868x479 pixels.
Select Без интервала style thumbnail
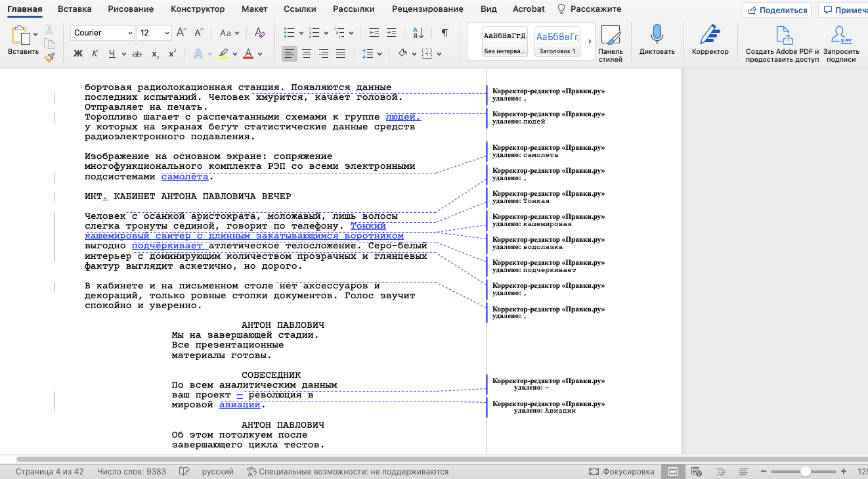click(505, 41)
